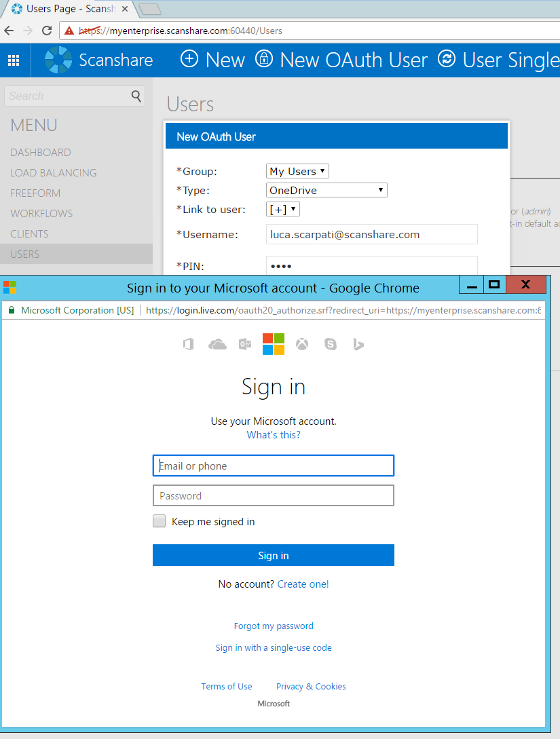Click User Single in top toolbar
Screen dimensions: 560x739
point(499,60)
